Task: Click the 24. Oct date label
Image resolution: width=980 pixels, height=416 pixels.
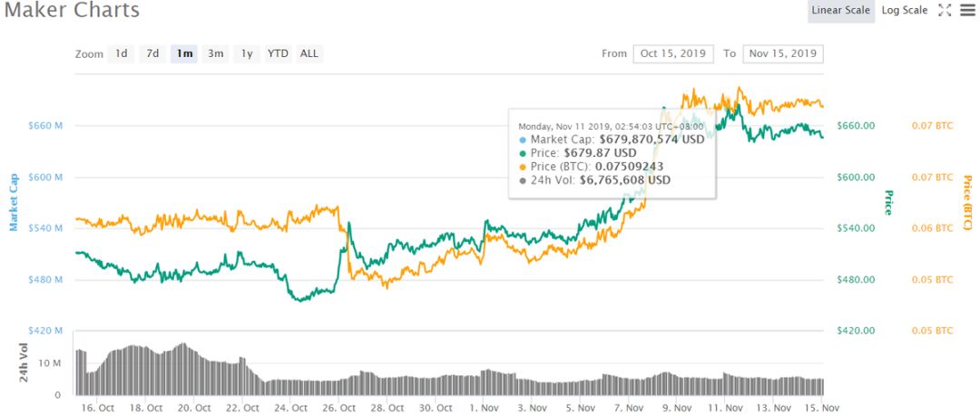Action: coord(290,408)
